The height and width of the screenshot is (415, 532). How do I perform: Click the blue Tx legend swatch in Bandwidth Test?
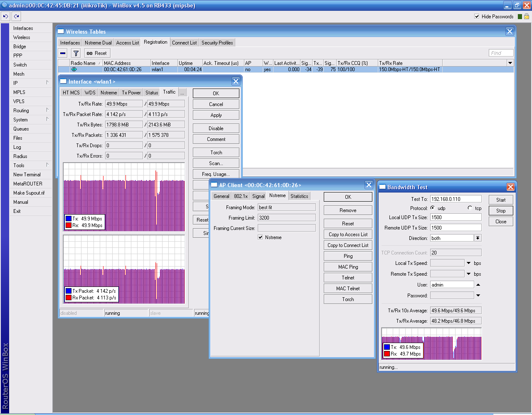387,347
